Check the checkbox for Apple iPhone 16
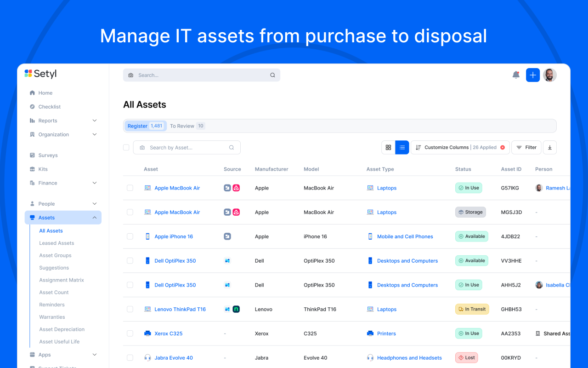This screenshot has height=368, width=588. (x=130, y=236)
